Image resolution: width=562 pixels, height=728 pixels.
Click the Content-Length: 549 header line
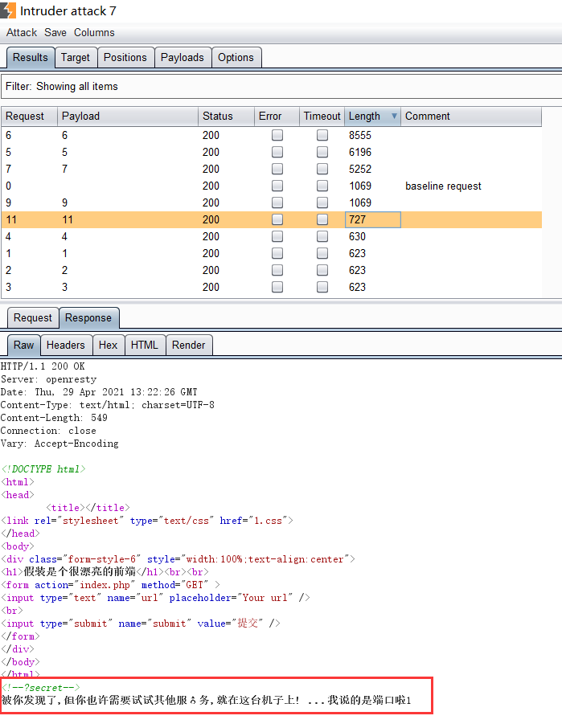click(54, 418)
